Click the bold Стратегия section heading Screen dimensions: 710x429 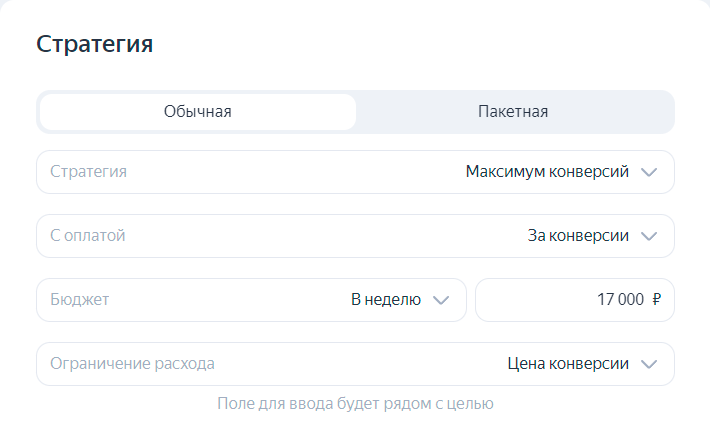pyautogui.click(x=94, y=44)
